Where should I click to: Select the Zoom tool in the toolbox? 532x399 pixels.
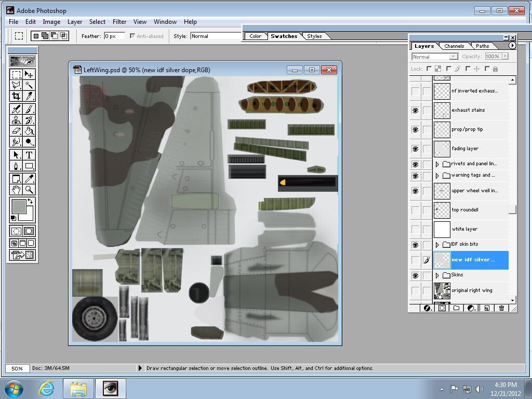point(29,190)
